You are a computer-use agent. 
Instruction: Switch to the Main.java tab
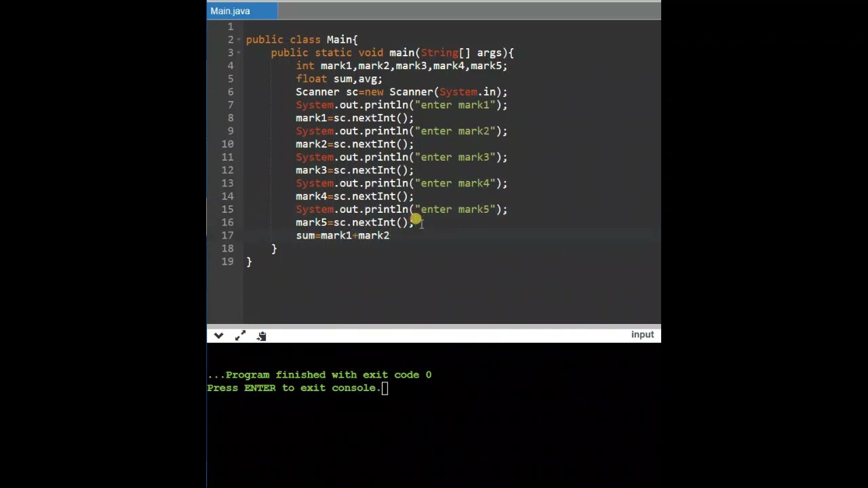tap(242, 11)
